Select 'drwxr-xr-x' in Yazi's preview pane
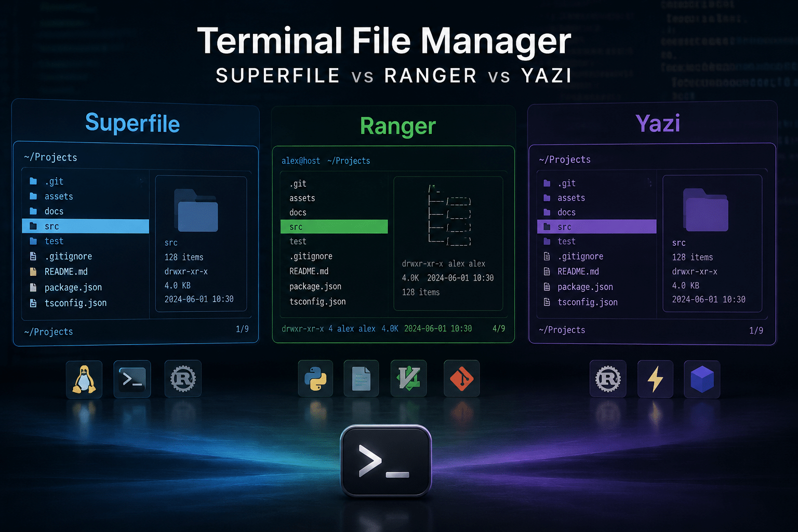This screenshot has width=798, height=532. [x=695, y=271]
